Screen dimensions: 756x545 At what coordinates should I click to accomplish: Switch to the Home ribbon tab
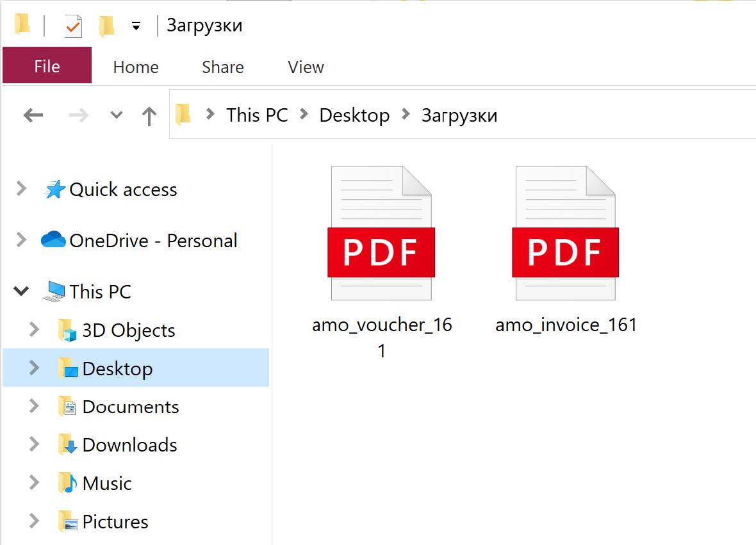coord(136,67)
